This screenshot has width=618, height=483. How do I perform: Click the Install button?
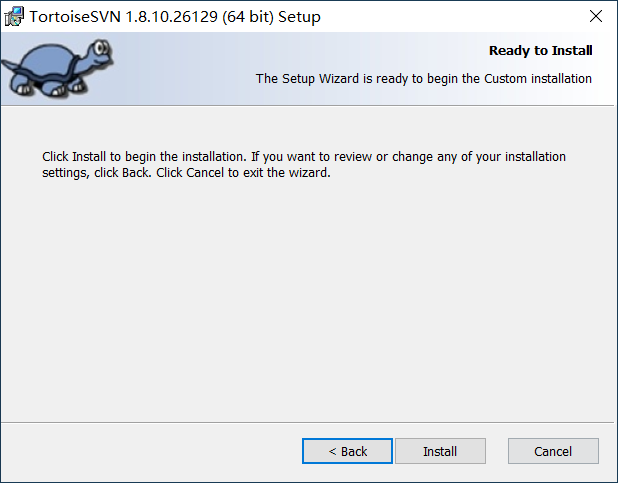pos(440,451)
